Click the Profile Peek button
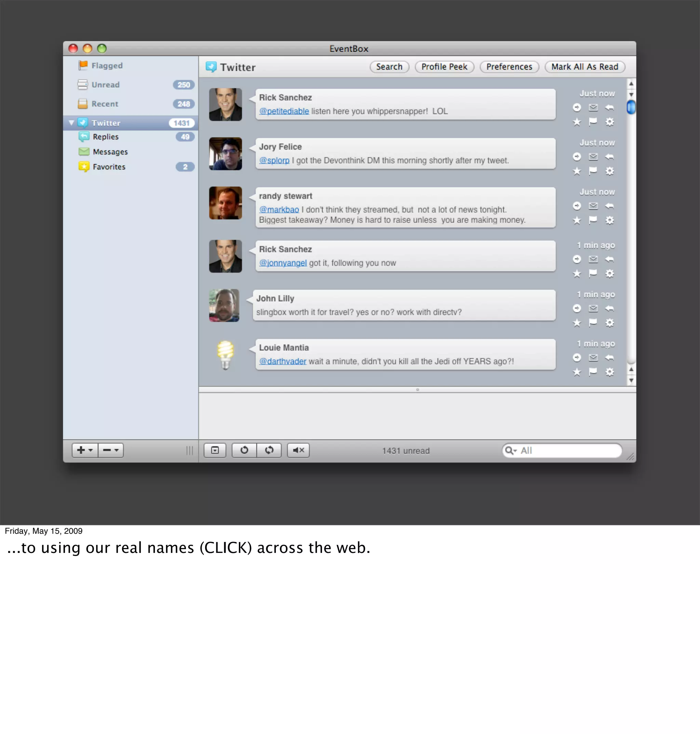700x734 pixels. click(444, 67)
